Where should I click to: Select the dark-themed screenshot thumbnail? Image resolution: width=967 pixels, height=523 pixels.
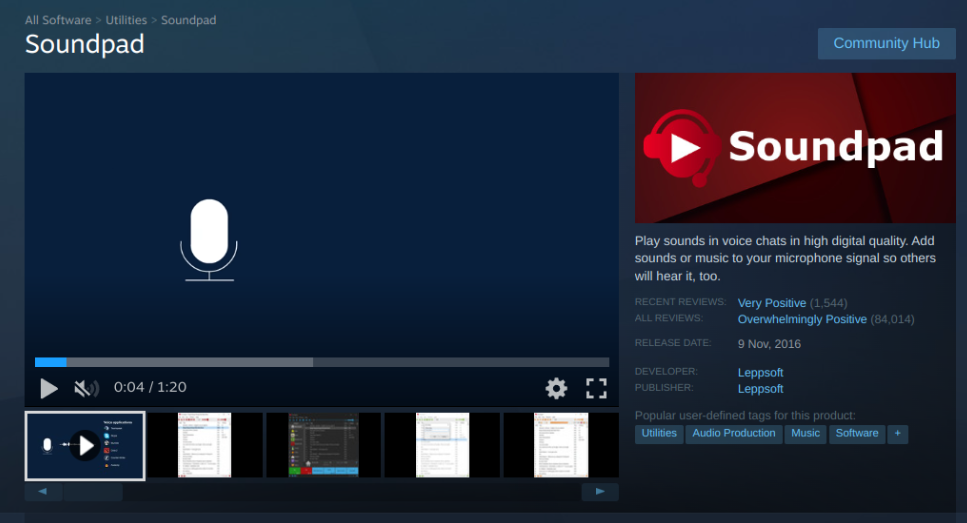pyautogui.click(x=322, y=445)
